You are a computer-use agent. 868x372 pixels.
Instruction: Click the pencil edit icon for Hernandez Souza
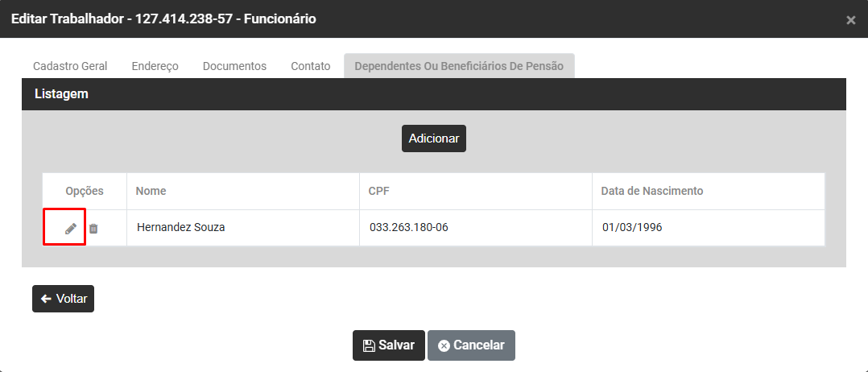[71, 229]
